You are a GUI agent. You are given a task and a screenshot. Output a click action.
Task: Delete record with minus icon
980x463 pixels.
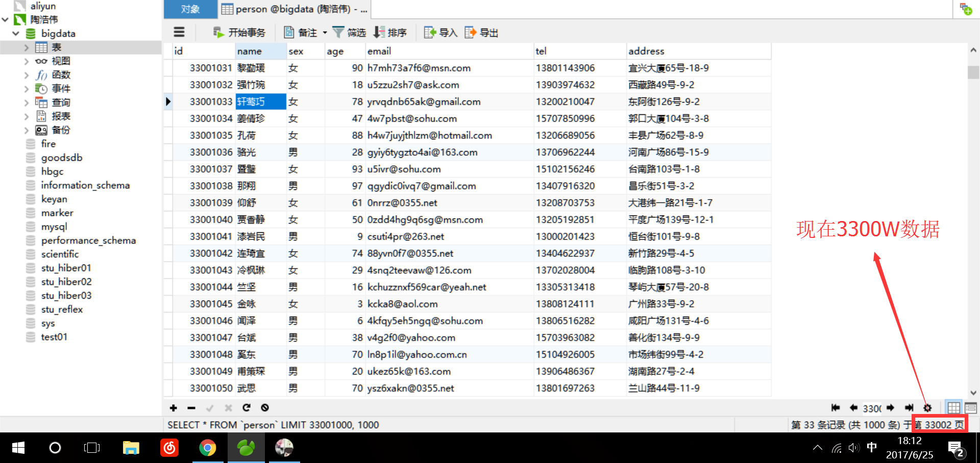[x=191, y=407]
